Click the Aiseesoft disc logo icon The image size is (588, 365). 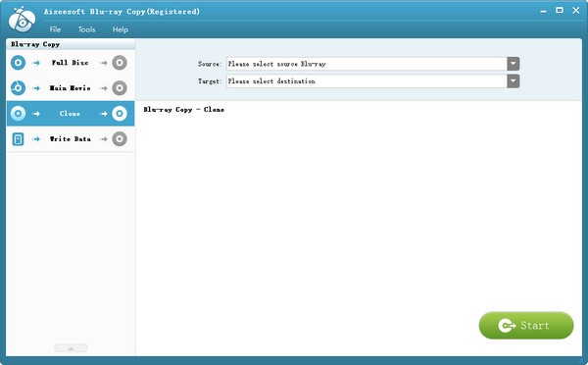point(22,20)
